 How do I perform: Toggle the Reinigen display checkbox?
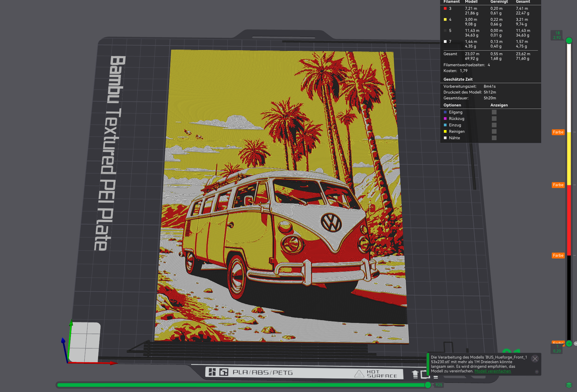tap(494, 132)
